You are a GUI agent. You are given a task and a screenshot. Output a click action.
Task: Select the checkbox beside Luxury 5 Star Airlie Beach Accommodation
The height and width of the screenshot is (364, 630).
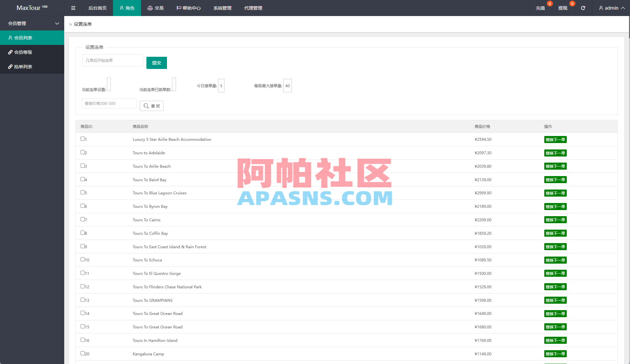click(x=82, y=139)
